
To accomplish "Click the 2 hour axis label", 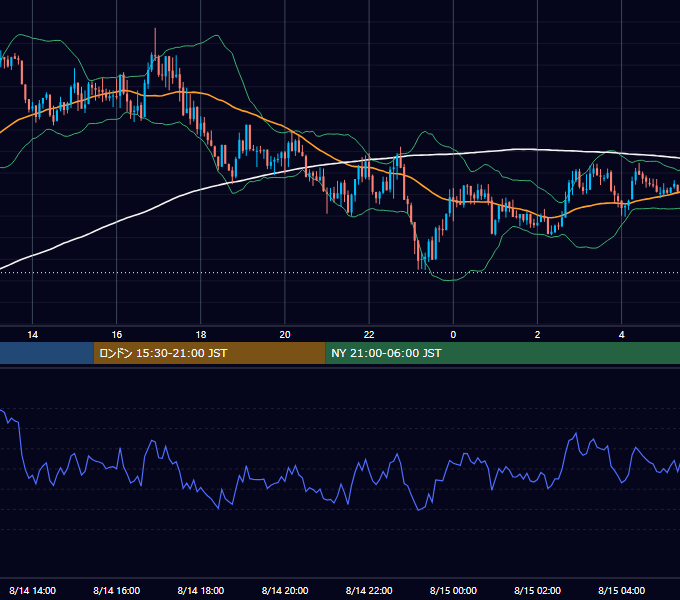I will point(537,335).
